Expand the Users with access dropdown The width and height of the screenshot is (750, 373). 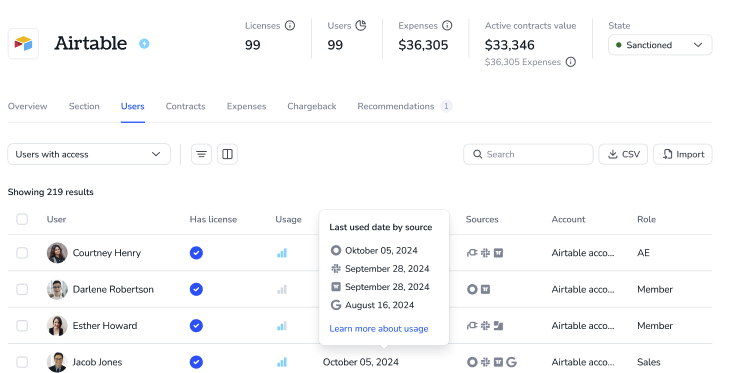coord(89,154)
